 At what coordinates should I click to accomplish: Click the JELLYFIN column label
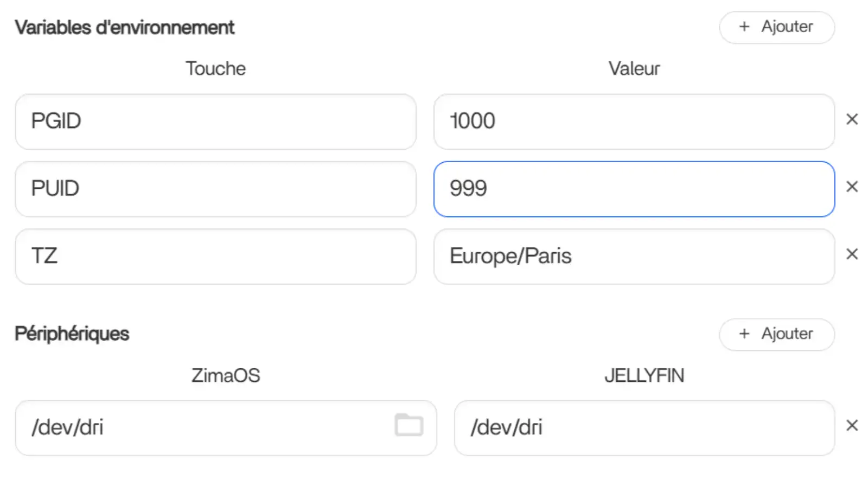pyautogui.click(x=644, y=375)
